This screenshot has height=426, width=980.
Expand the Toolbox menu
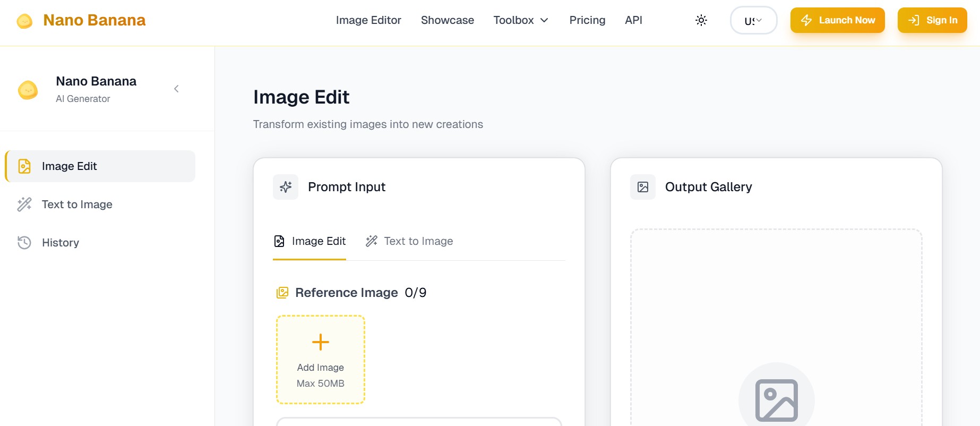coord(520,20)
